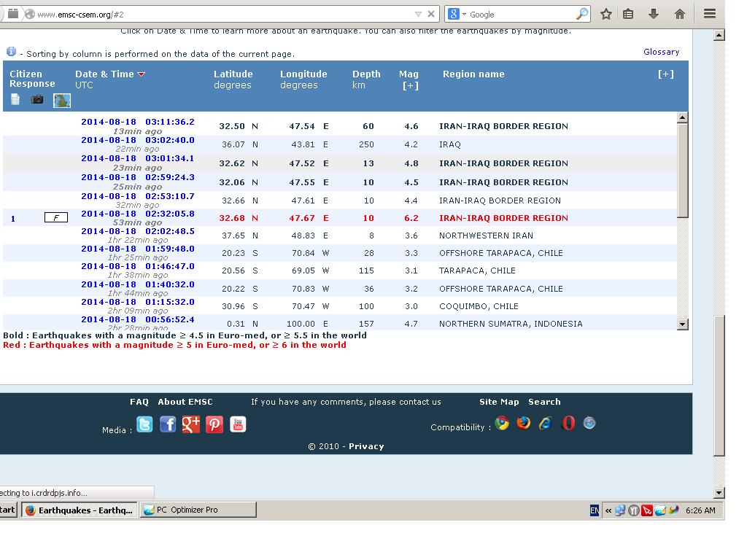Viewport: 747px width, 560px height.
Task: Open the Twitter media icon
Action: [144, 424]
